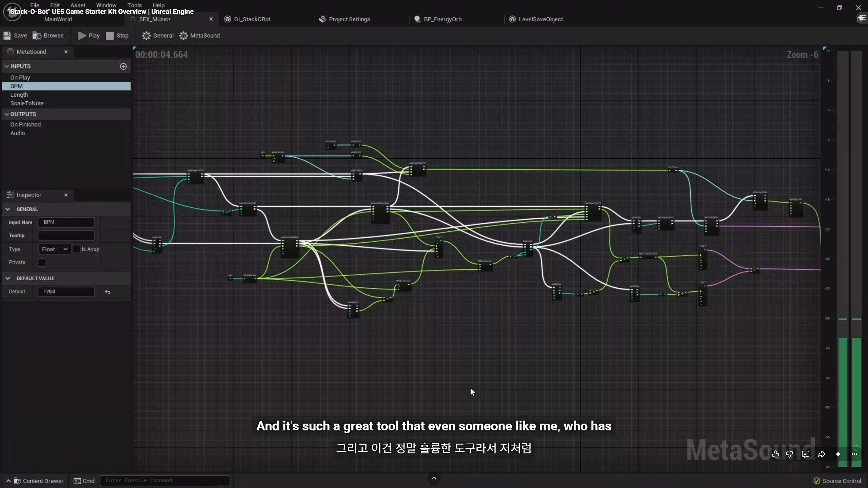Collapse the INPUTS section

[x=7, y=66]
